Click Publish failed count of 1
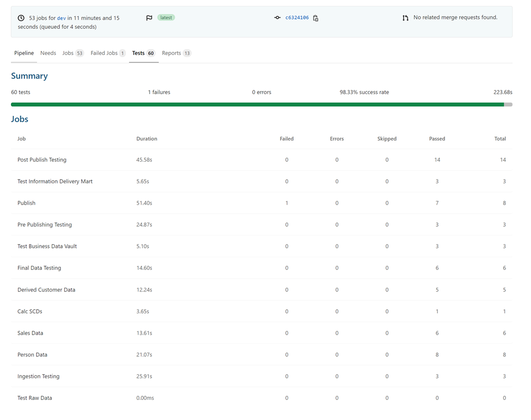Image resolution: width=531 pixels, height=420 pixels. tap(286, 203)
